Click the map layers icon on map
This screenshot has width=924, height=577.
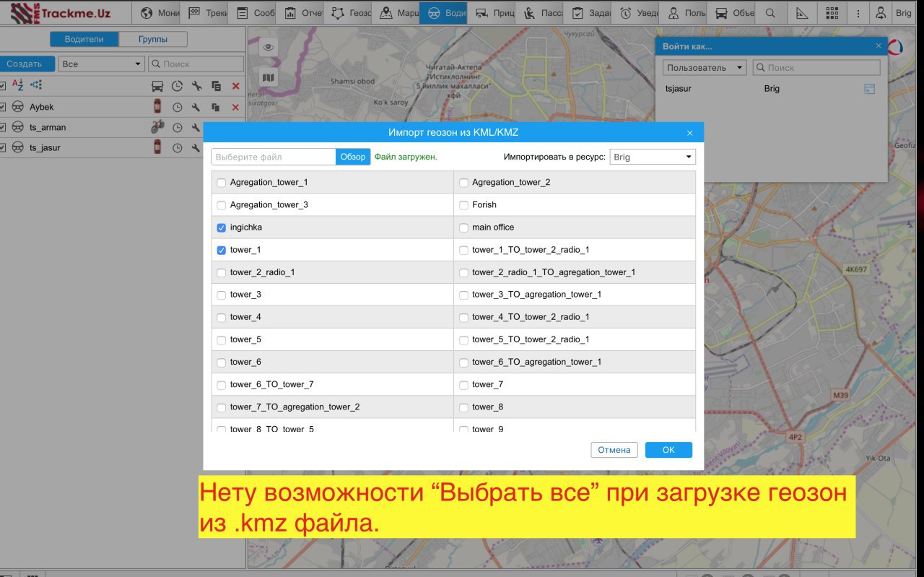[x=269, y=77]
